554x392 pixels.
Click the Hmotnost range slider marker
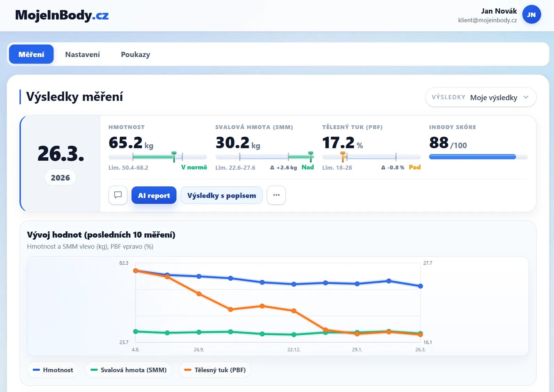[x=174, y=156]
